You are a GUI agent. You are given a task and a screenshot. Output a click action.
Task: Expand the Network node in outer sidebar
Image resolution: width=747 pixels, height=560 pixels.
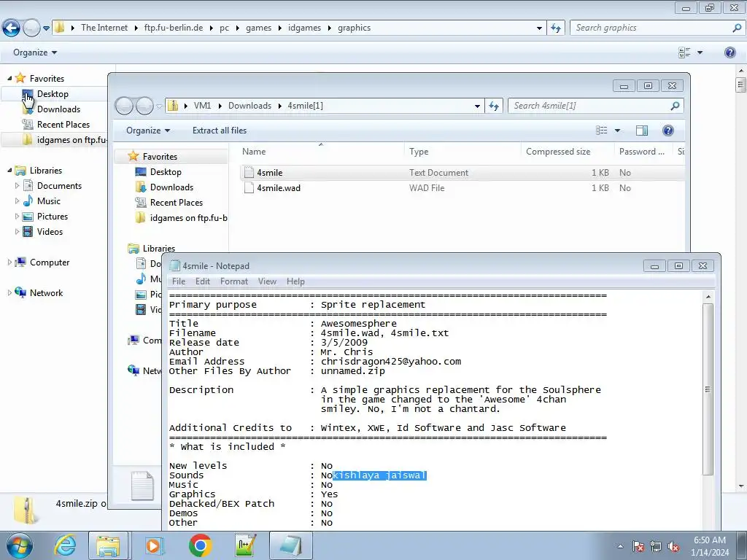pyautogui.click(x=9, y=292)
